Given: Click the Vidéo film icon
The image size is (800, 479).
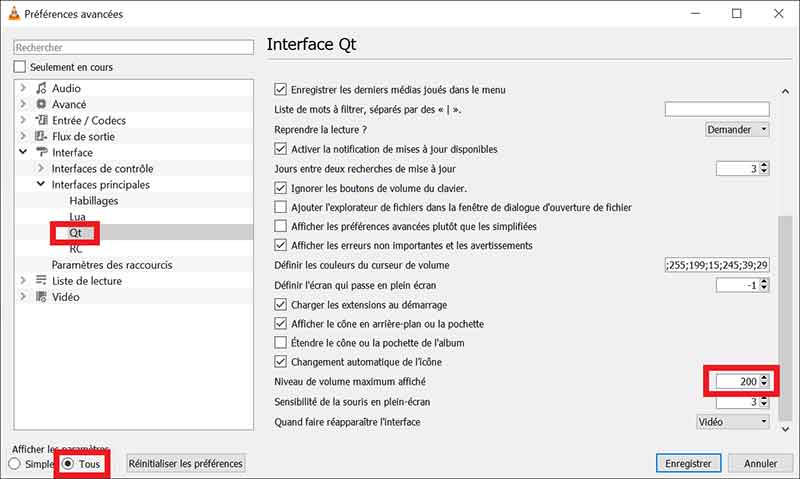Looking at the screenshot, I should (x=41, y=297).
